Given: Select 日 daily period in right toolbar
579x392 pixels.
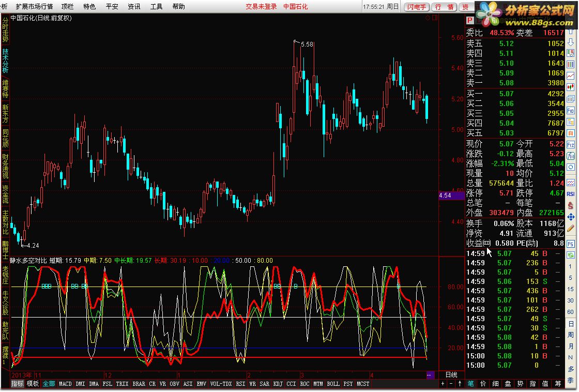Looking at the screenshot, I should coord(571,324).
